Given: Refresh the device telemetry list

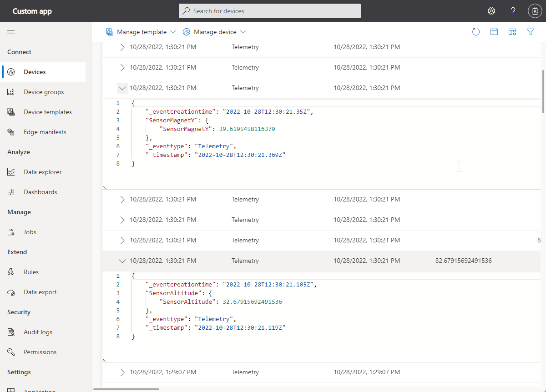Looking at the screenshot, I should click(476, 32).
